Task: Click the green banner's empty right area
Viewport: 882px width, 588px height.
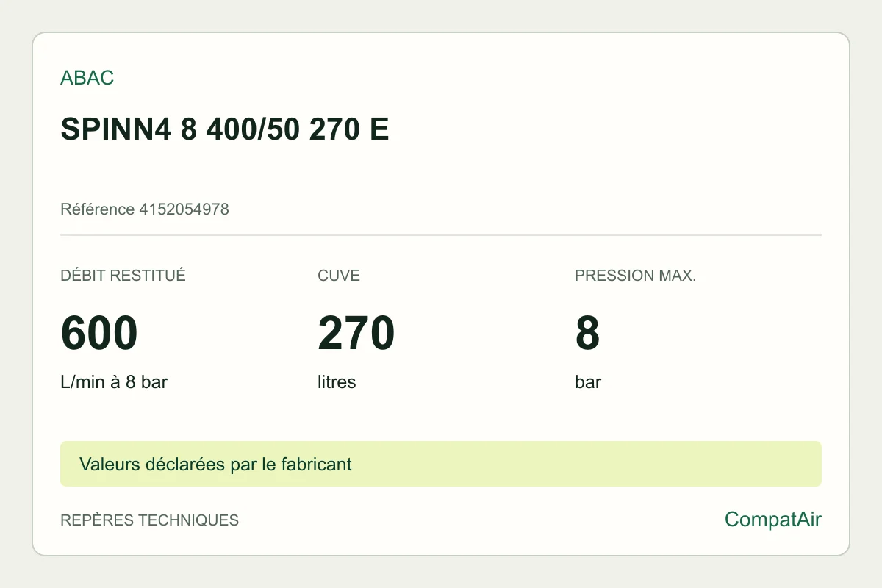Action: 588,464
